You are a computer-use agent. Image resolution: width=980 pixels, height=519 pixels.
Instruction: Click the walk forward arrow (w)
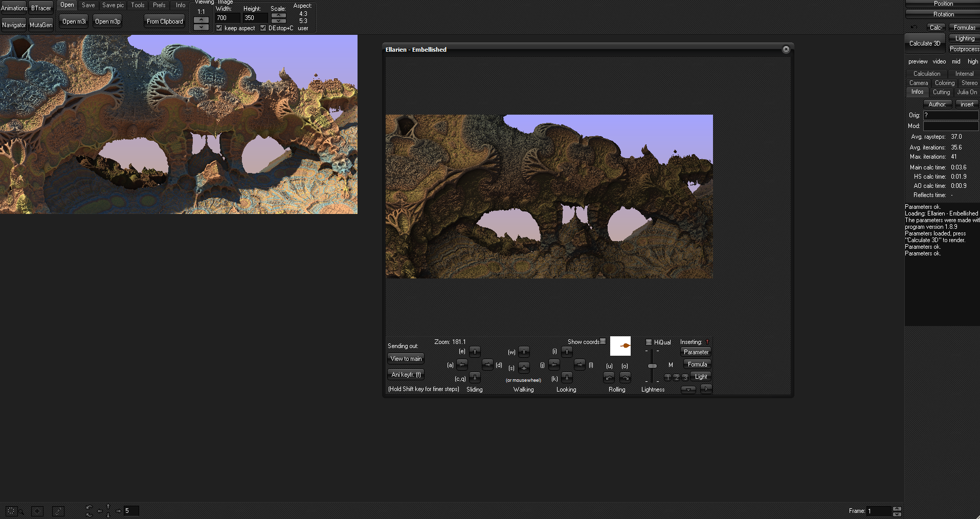coord(524,352)
